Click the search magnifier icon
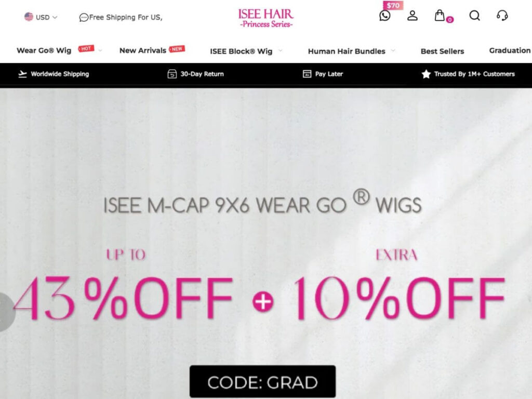 tap(474, 16)
